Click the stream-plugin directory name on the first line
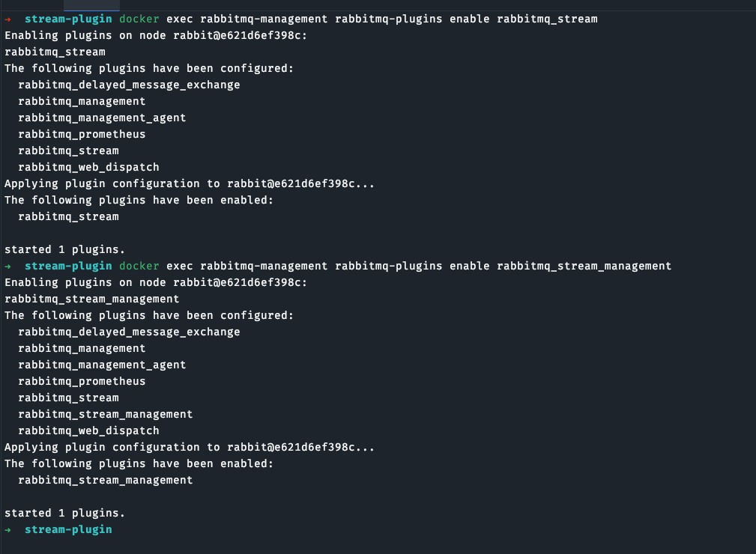756x554 pixels. (68, 19)
